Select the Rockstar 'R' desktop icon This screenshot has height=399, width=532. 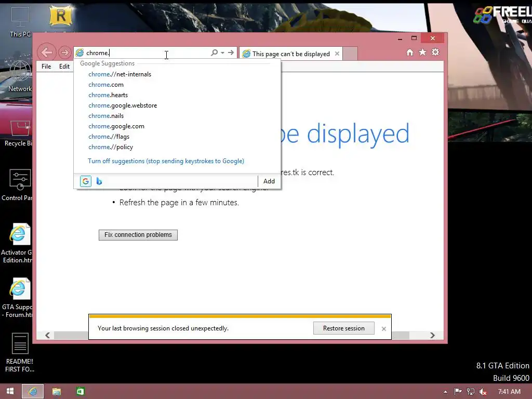(x=61, y=16)
